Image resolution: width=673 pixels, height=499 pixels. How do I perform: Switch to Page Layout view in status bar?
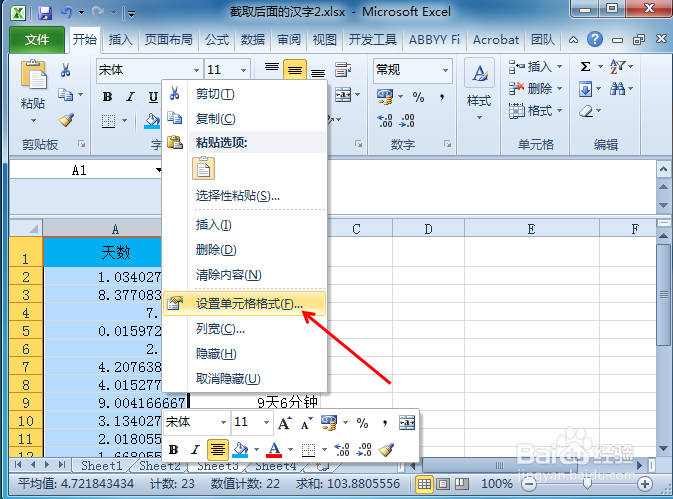click(x=443, y=484)
